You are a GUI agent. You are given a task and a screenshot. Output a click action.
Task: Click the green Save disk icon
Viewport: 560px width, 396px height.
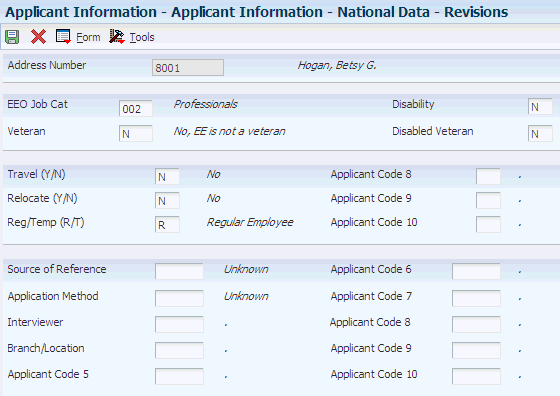point(12,37)
